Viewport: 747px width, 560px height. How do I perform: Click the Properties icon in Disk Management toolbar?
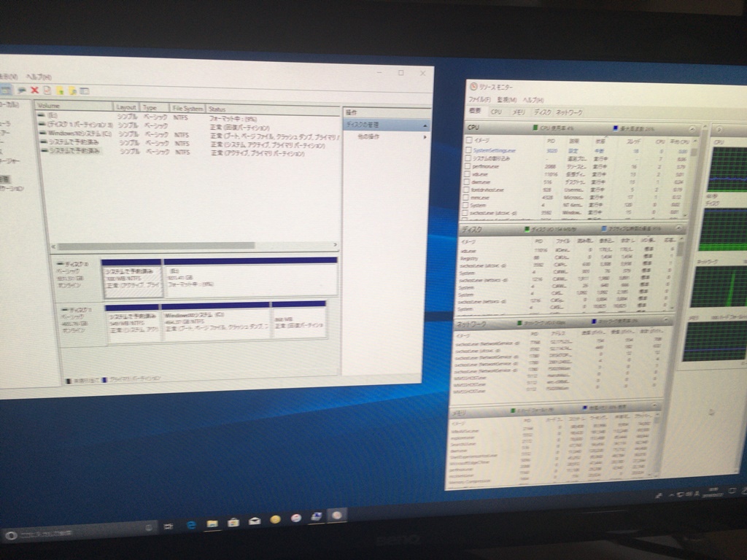(x=47, y=90)
